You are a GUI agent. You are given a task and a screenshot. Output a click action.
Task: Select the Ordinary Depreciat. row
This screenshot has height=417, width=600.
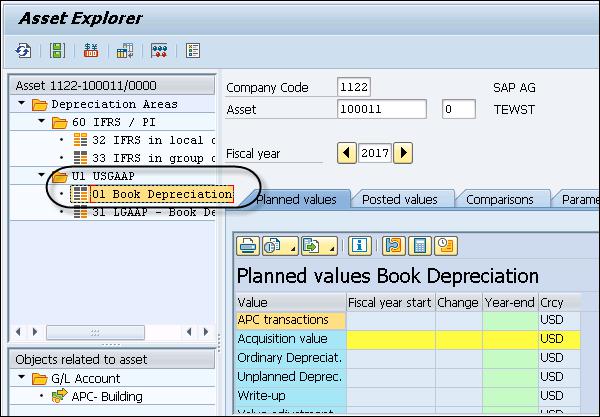pos(290,358)
